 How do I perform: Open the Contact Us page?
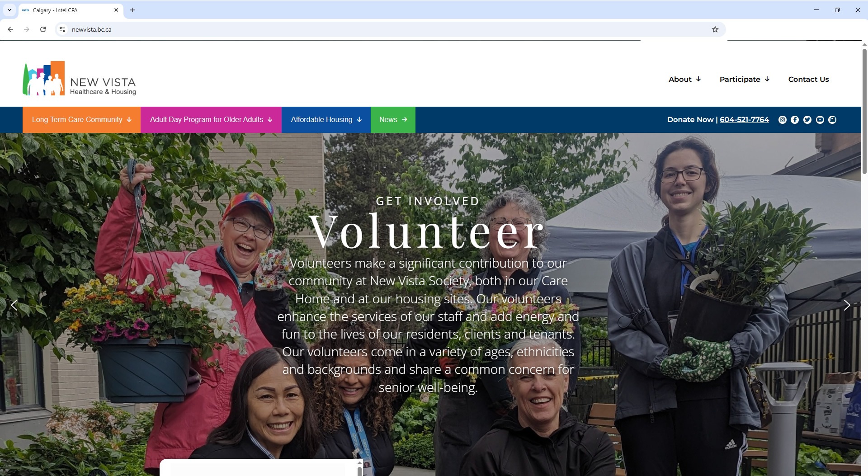[808, 79]
